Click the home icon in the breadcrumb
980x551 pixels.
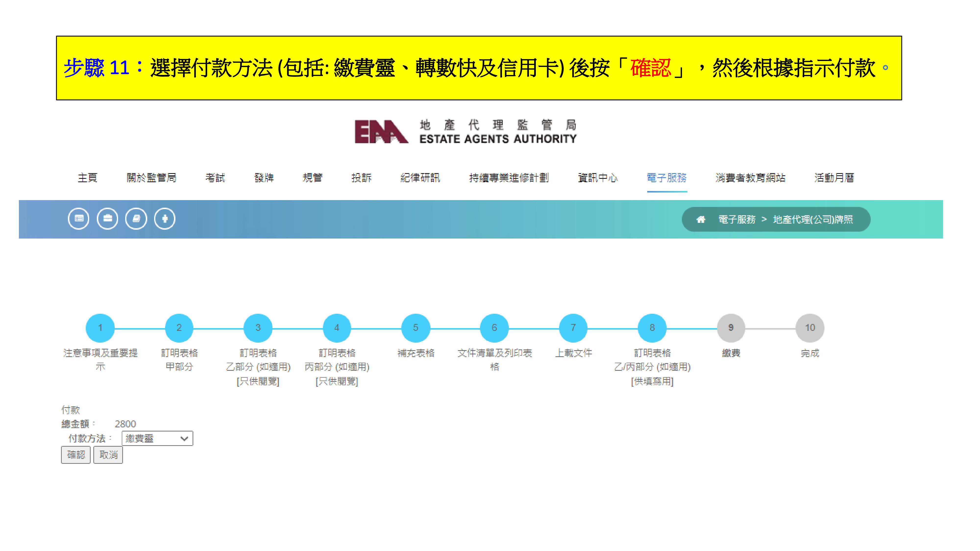point(700,219)
